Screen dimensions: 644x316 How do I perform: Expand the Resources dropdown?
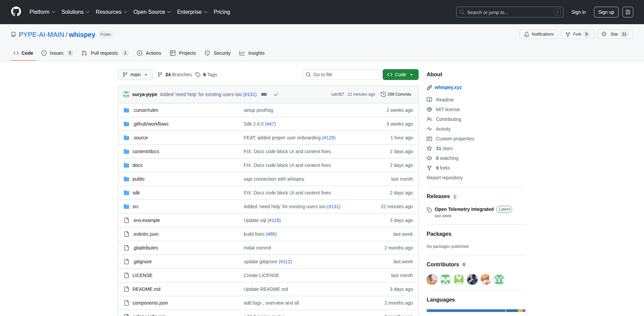tap(111, 12)
